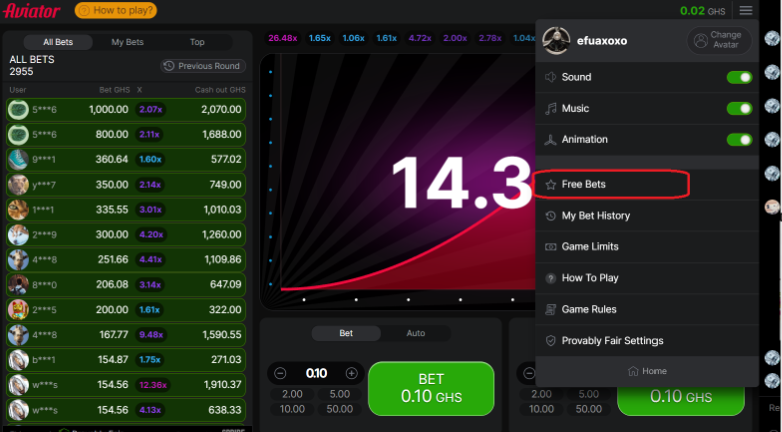
Task: Switch off the Animation toggle
Action: point(739,140)
